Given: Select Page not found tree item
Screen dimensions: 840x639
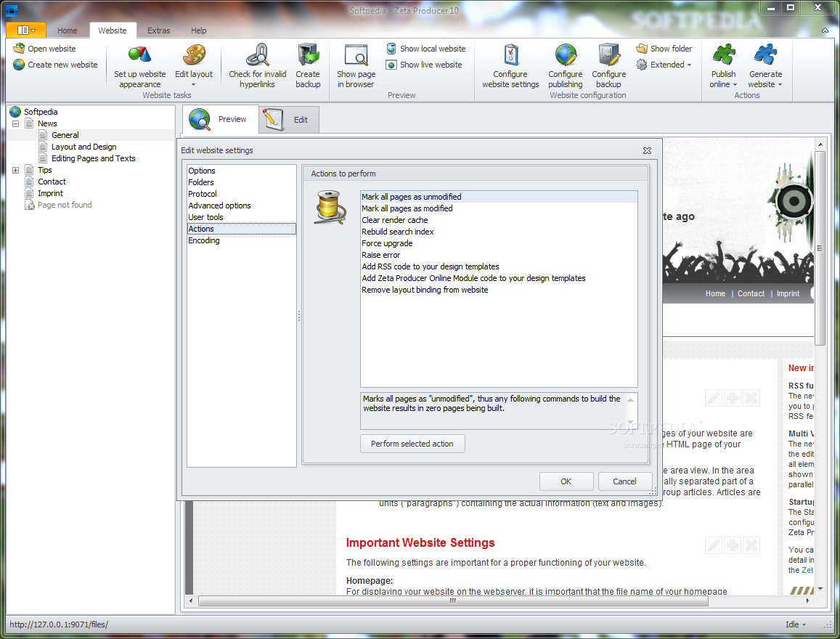Looking at the screenshot, I should pos(65,205).
